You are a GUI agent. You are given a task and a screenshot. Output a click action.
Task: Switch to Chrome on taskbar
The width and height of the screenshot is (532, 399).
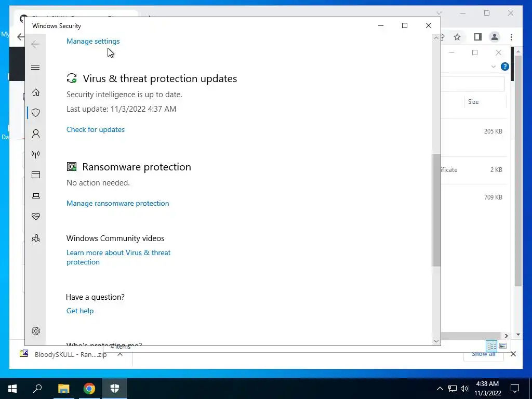tap(89, 389)
